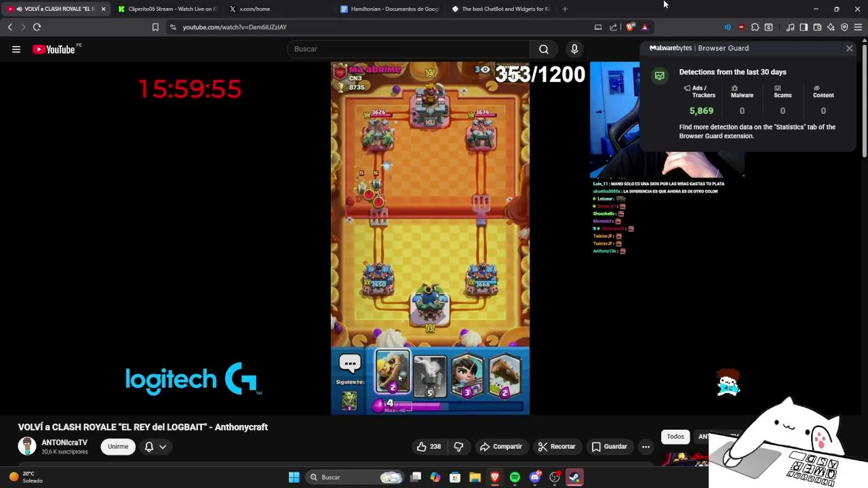Switch to the x.com/home tab
Image resolution: width=868 pixels, height=488 pixels.
[278, 9]
